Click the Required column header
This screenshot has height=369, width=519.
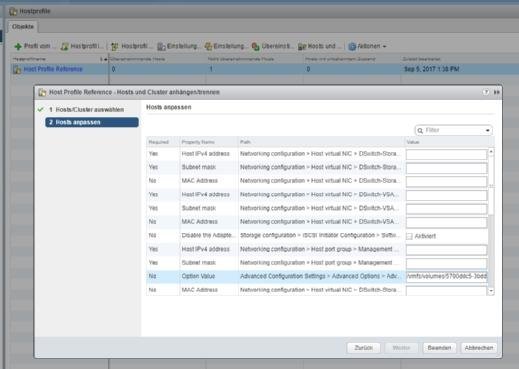coord(163,142)
